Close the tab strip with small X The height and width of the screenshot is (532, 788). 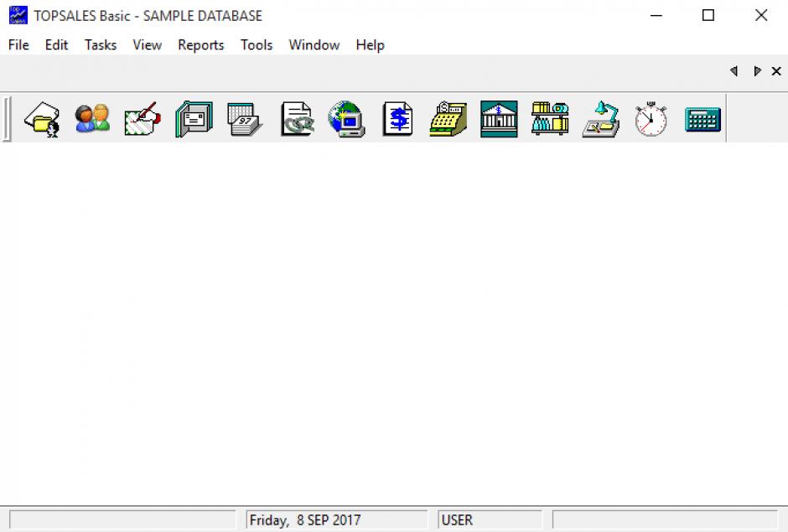(x=776, y=71)
